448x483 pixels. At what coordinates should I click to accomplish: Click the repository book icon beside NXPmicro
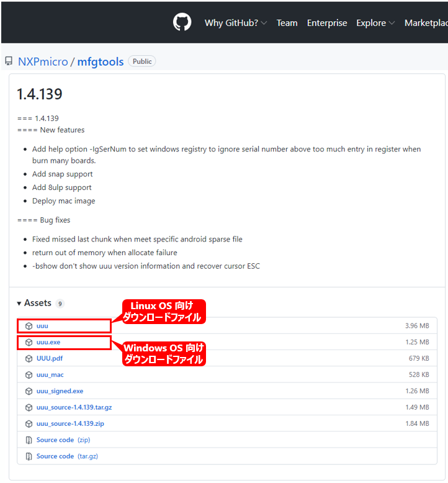9,61
